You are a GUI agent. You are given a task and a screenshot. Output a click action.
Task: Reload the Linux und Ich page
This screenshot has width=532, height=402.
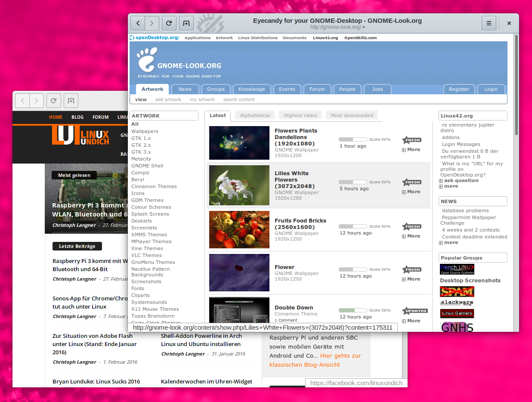coord(54,101)
